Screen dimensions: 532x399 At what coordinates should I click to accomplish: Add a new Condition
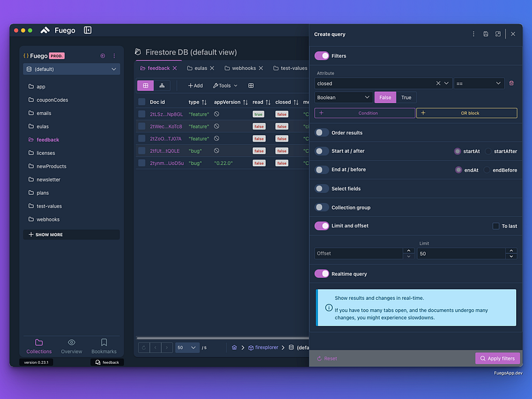(365, 113)
